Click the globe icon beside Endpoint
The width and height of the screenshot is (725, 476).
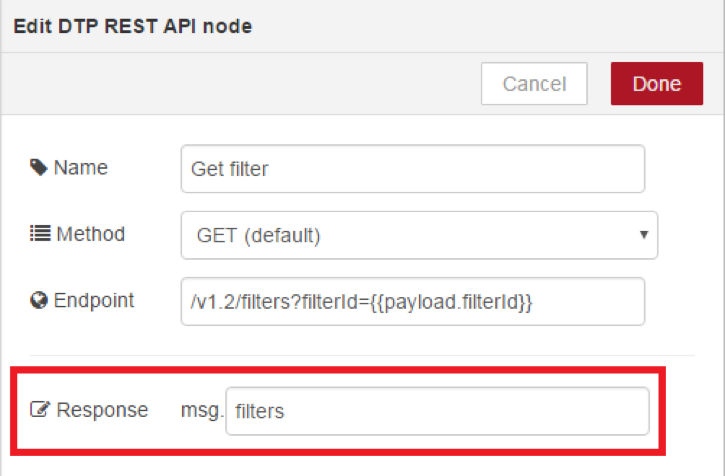click(x=39, y=300)
